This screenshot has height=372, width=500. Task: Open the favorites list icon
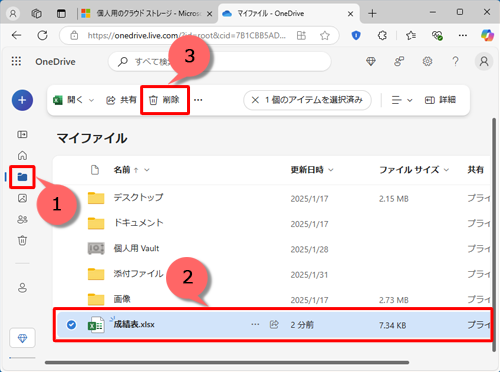coord(411,35)
